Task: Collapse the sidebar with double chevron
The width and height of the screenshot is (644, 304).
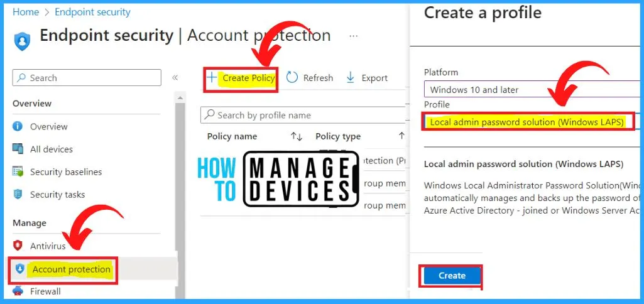Action: 175,78
